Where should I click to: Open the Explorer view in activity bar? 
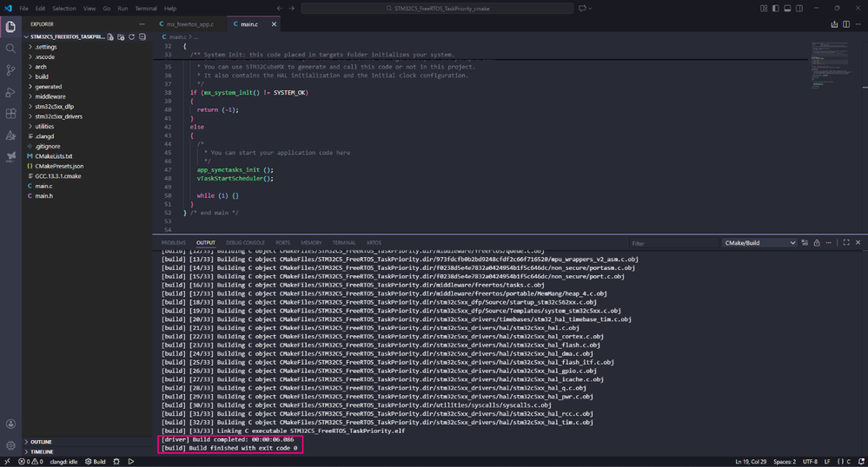click(10, 27)
